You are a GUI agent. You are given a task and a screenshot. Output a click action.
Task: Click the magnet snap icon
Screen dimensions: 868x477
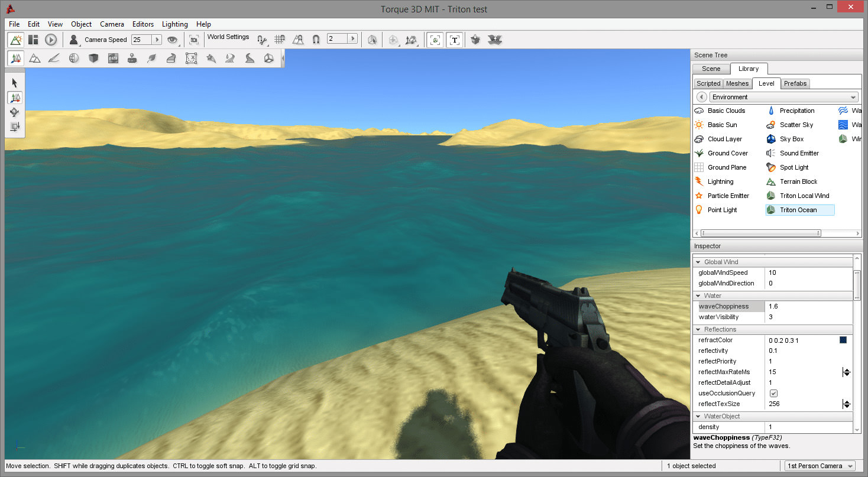(x=316, y=40)
